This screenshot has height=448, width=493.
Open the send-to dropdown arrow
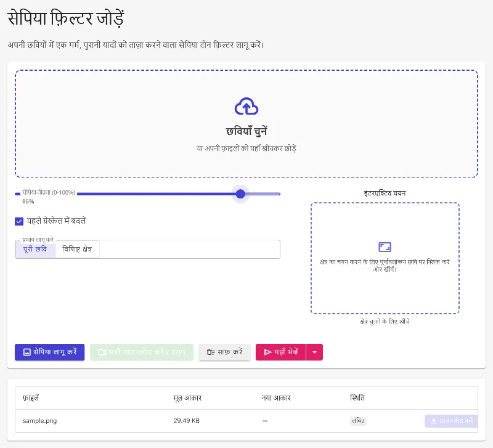pos(314,352)
